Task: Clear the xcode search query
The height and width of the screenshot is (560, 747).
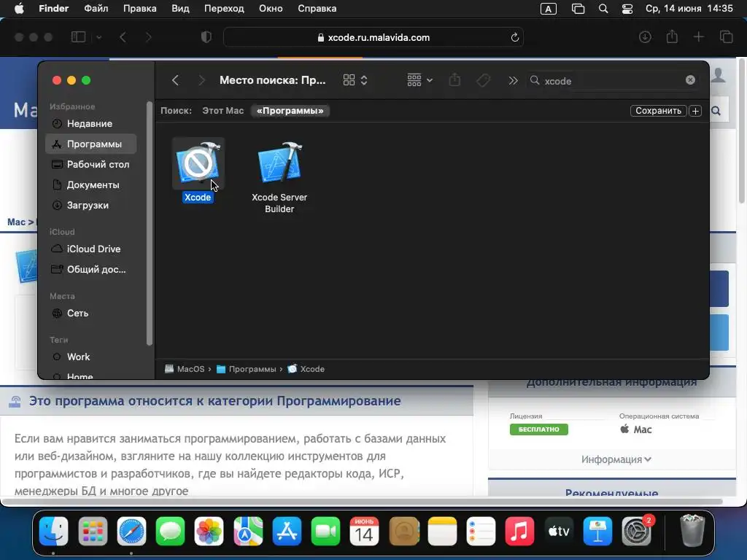Action: pos(690,80)
